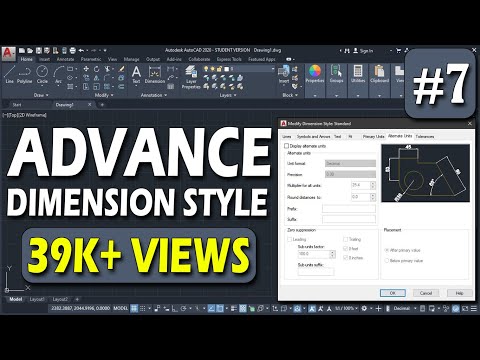Open Decimal units dropdown in status bar
Screen dimensions: 480x360
coord(405,309)
